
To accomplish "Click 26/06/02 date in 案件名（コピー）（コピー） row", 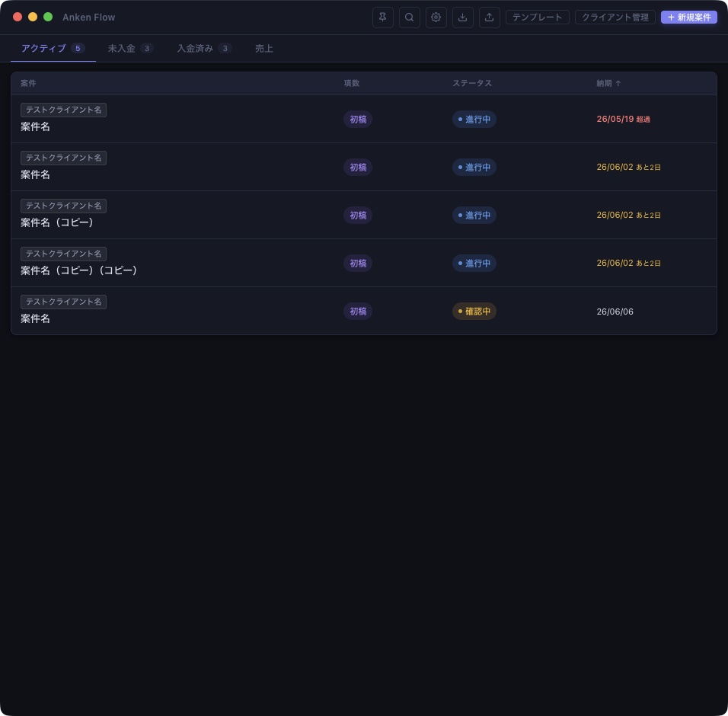I will tap(615, 263).
